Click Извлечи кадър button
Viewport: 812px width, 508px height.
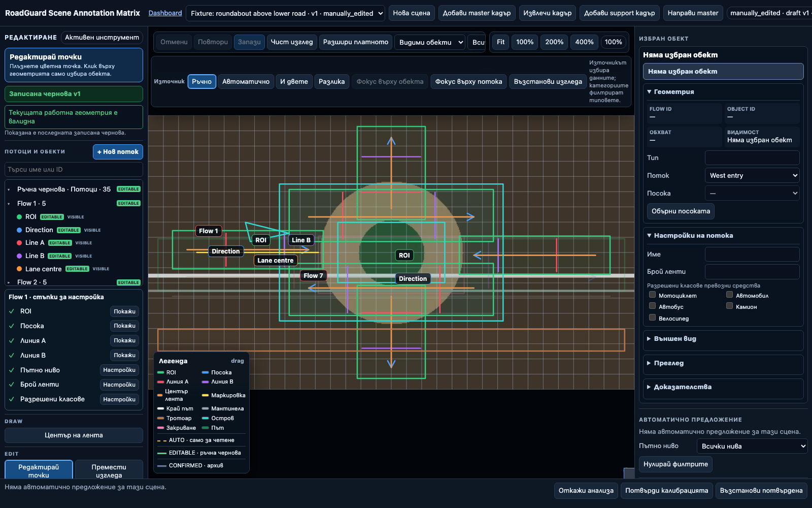pos(547,13)
